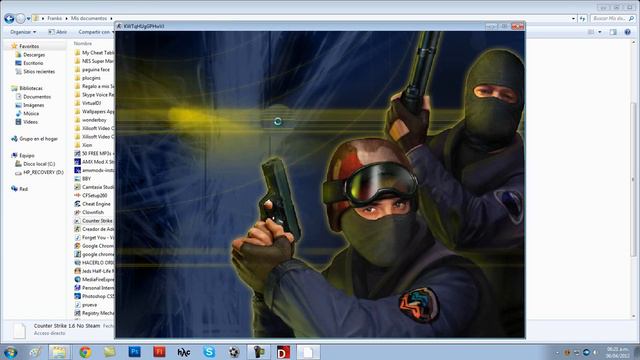Viewport: 640px width, 360px height.
Task: Open Disco local (C:) drive
Action: [x=39, y=164]
